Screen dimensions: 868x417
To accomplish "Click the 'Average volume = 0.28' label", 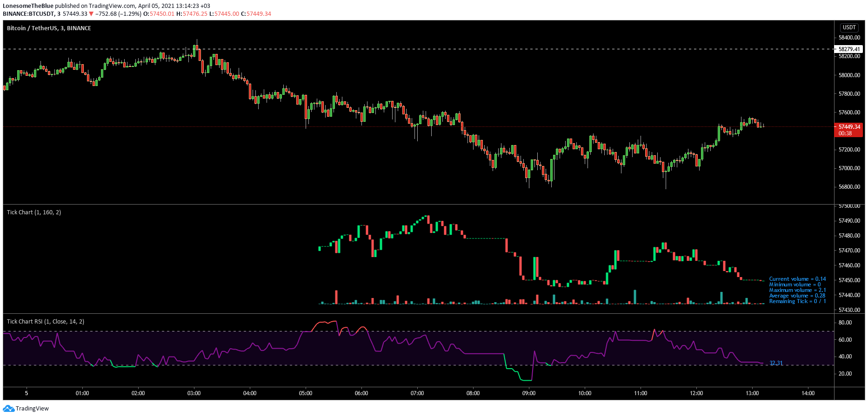I will (797, 296).
